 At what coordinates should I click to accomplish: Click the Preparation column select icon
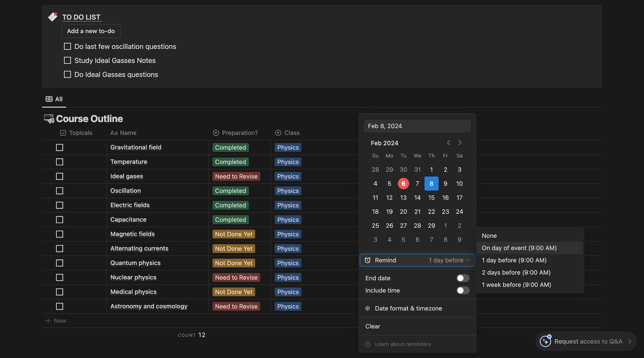point(216,133)
